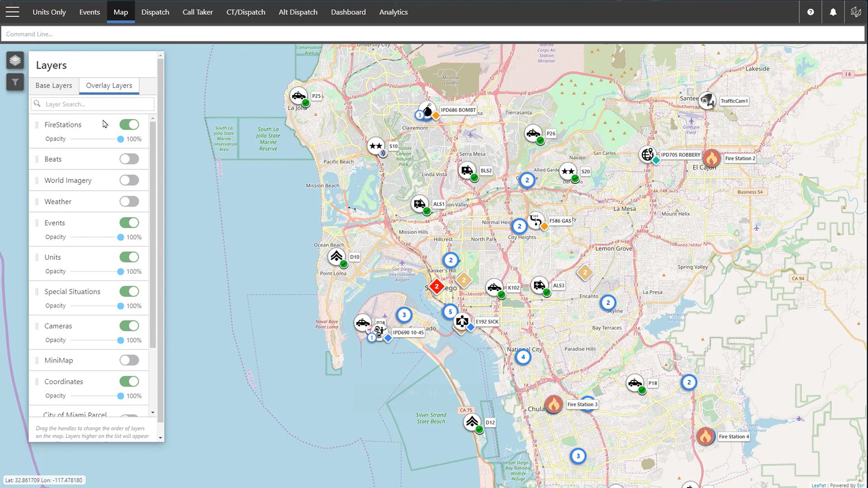The image size is (868, 488).
Task: Enable the Weather layer toggle
Action: tap(129, 202)
